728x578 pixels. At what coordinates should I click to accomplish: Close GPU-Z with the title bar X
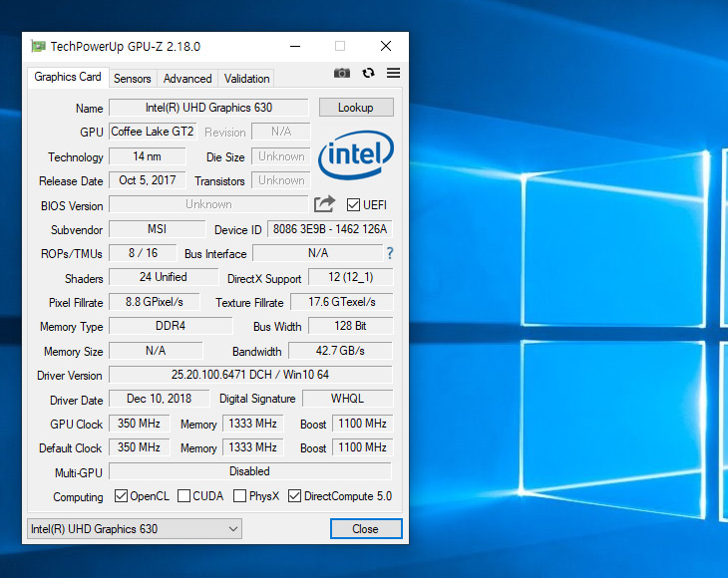point(386,46)
